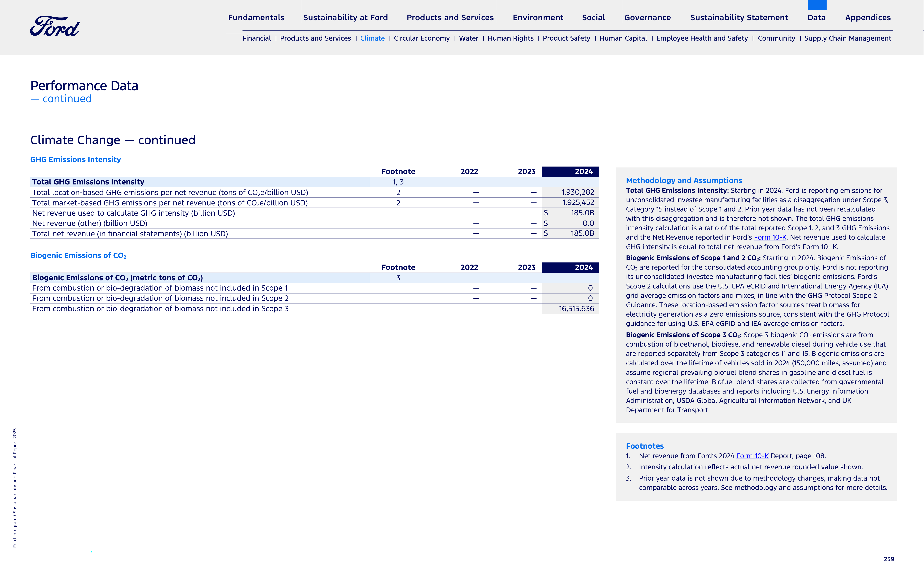Image resolution: width=924 pixels, height=578 pixels.
Task: Open Employee Health and Safety subsection
Action: tap(702, 38)
